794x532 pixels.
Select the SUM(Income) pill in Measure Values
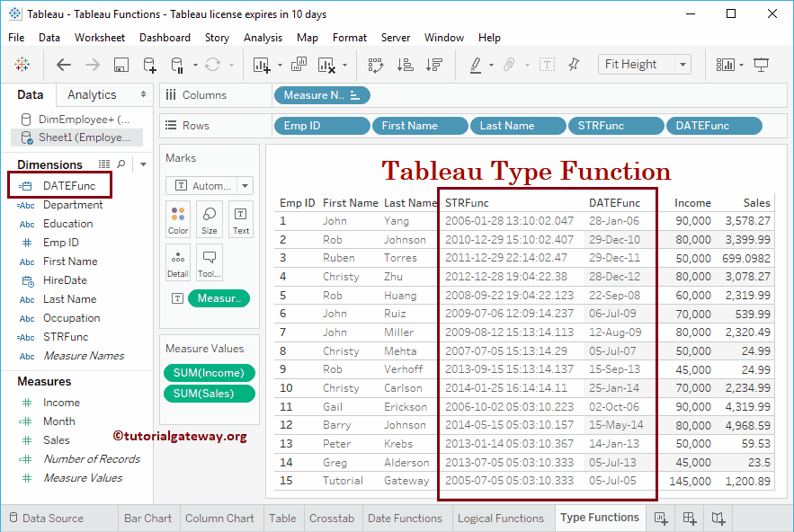click(209, 372)
